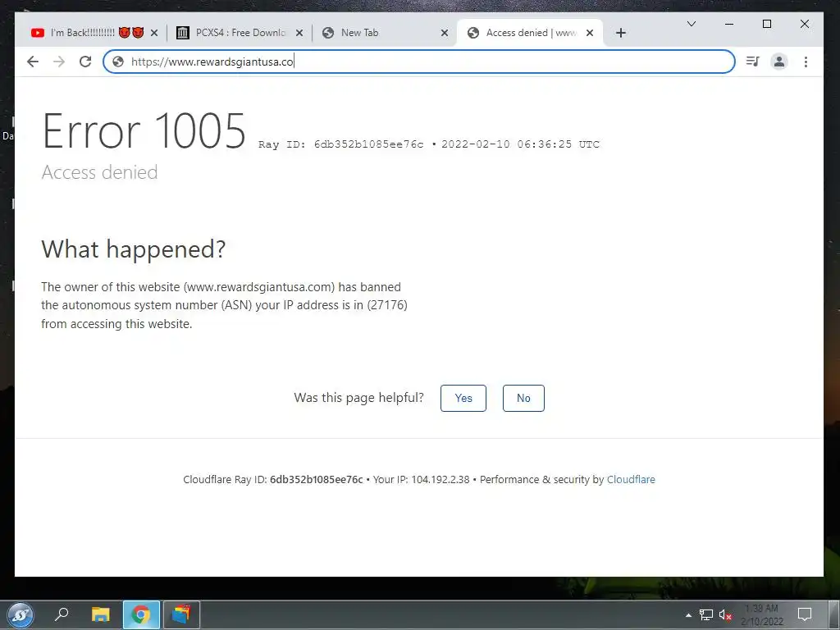Close the Access denied tab
Image resolution: width=840 pixels, height=630 pixels.
pyautogui.click(x=590, y=33)
